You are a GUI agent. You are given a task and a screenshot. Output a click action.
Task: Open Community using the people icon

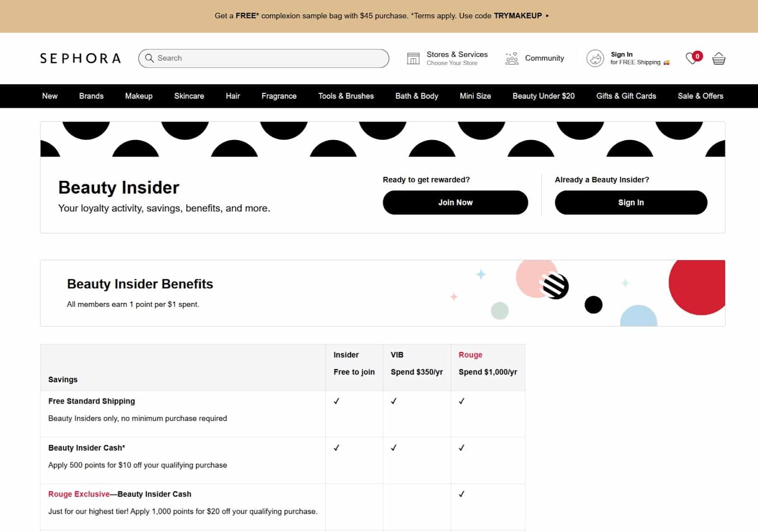point(511,58)
